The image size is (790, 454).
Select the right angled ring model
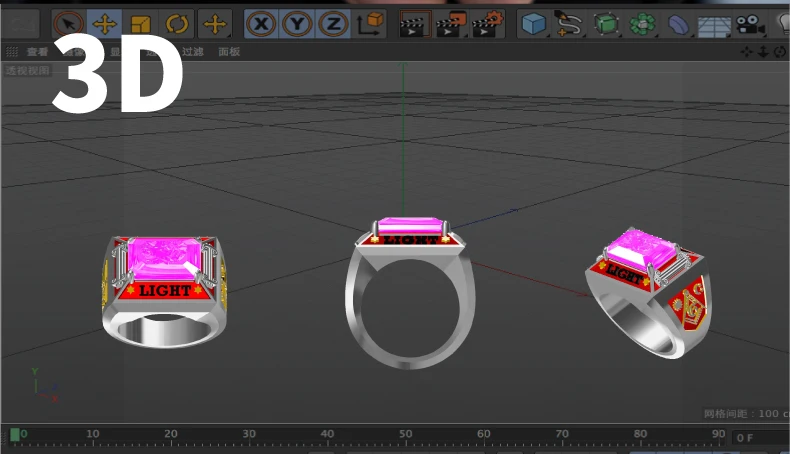(649, 292)
